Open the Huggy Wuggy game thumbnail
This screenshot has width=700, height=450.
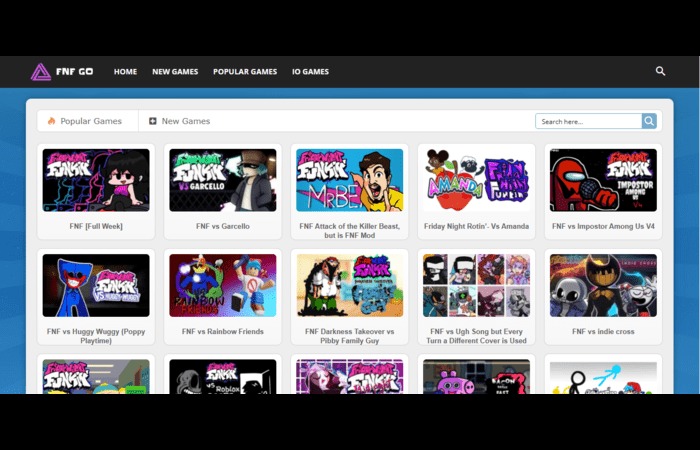pyautogui.click(x=96, y=285)
